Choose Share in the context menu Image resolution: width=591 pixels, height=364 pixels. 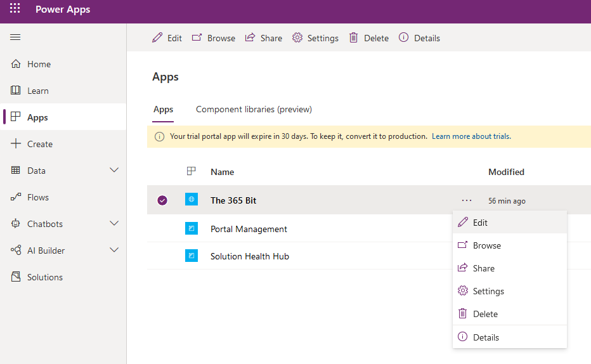click(x=510, y=268)
